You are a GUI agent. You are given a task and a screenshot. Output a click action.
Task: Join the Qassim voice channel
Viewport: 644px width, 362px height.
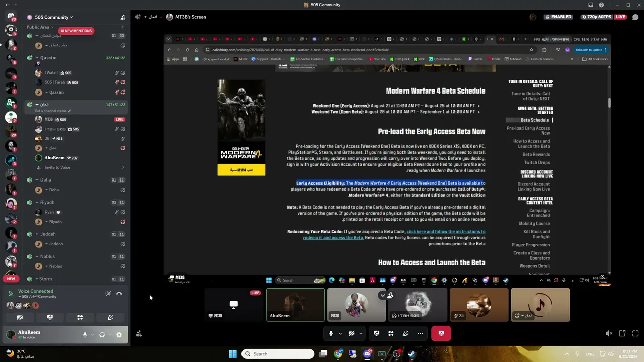[x=76, y=58]
